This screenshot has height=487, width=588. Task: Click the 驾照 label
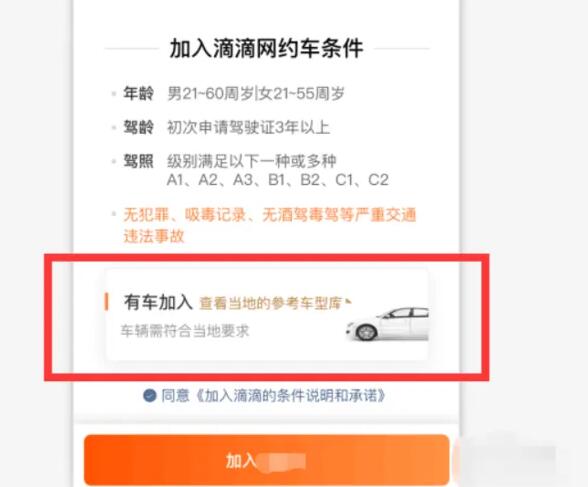tap(138, 161)
